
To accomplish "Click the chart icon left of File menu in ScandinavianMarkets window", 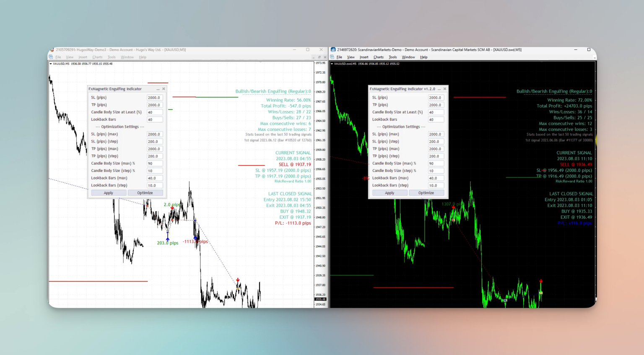I will 332,57.
